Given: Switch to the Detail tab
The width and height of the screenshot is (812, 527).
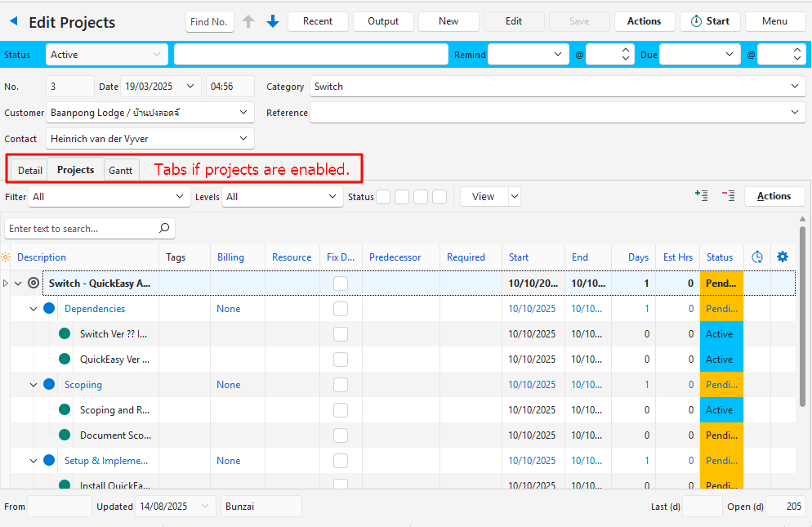Looking at the screenshot, I should 30,171.
